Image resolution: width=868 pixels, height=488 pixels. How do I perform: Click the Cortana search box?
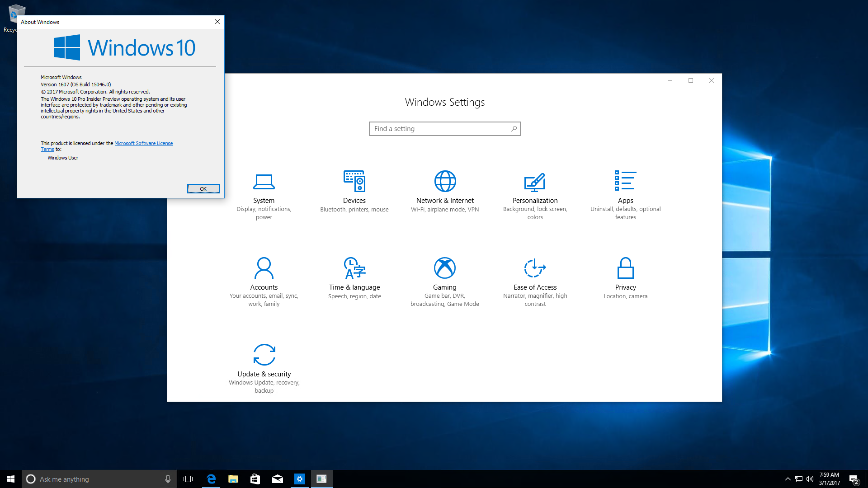[99, 479]
